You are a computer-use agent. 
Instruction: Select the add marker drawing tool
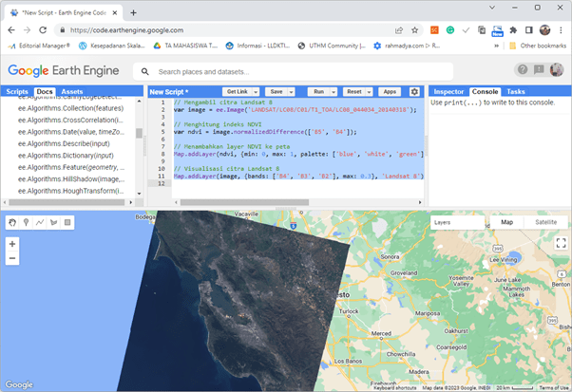tap(26, 222)
